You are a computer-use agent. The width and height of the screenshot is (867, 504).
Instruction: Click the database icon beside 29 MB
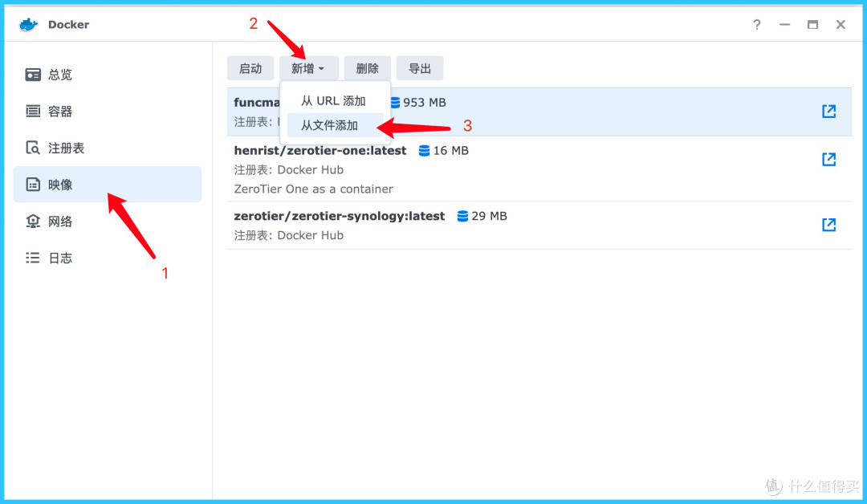463,216
